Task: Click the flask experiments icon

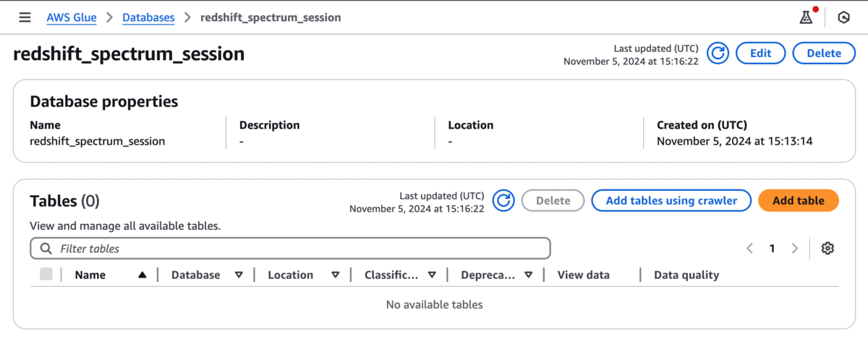Action: pyautogui.click(x=806, y=17)
